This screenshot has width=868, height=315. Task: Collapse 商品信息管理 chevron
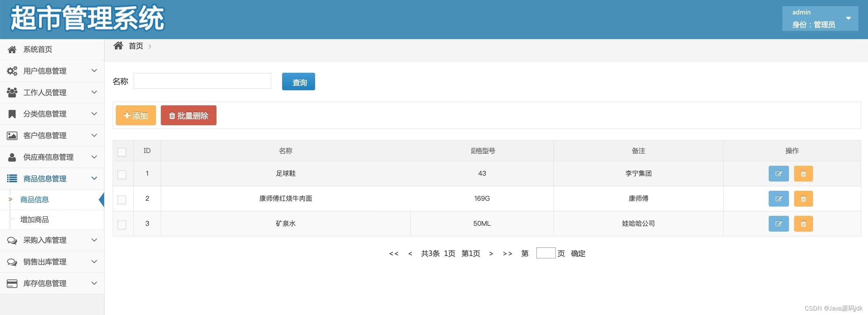click(94, 178)
